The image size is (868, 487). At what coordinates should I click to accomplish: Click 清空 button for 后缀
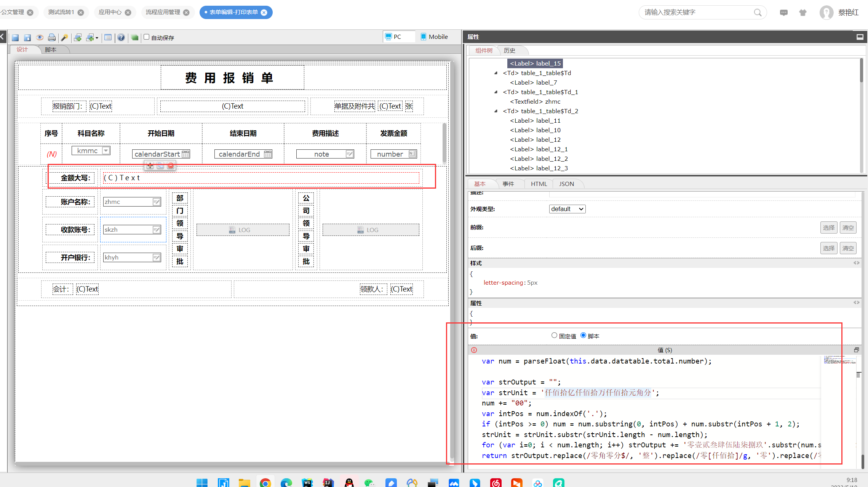[x=848, y=248]
